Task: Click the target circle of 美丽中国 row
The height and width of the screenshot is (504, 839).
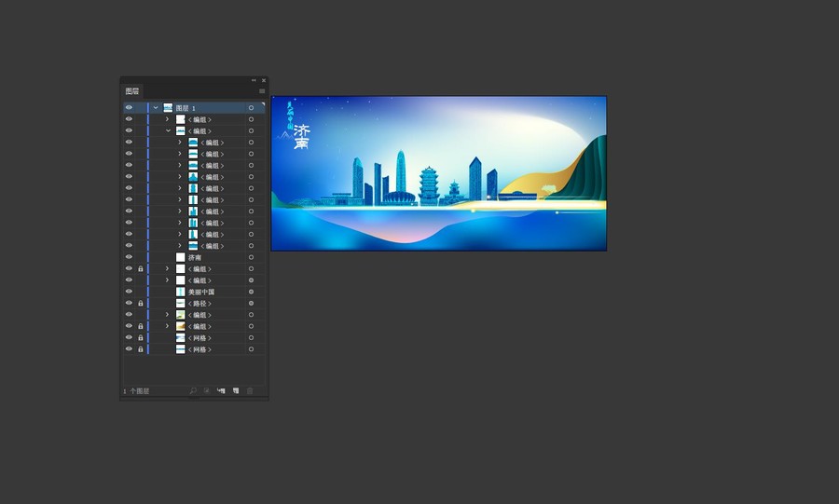Action: [x=251, y=292]
